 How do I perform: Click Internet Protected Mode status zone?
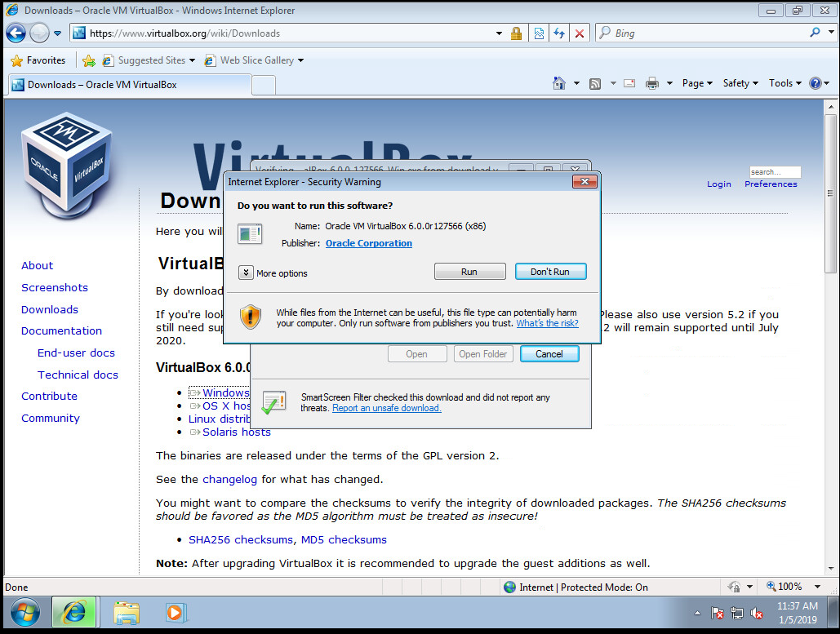pos(576,587)
